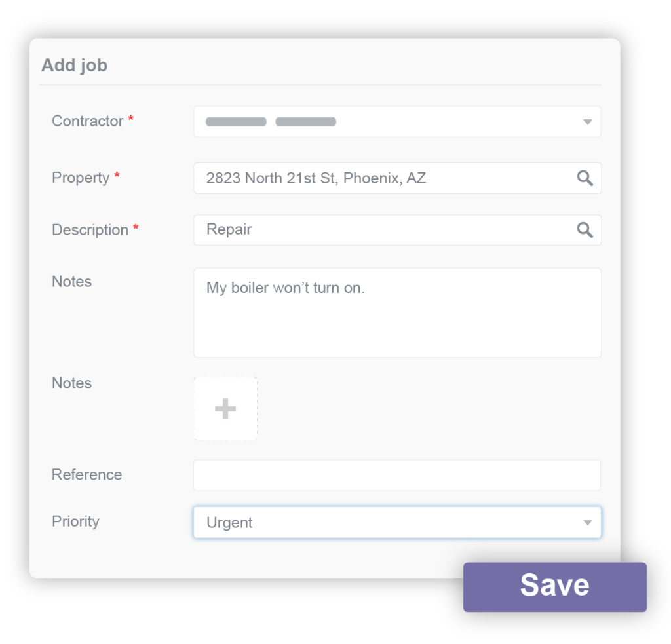This screenshot has width=671, height=644.
Task: Click the Save button
Action: 554,586
